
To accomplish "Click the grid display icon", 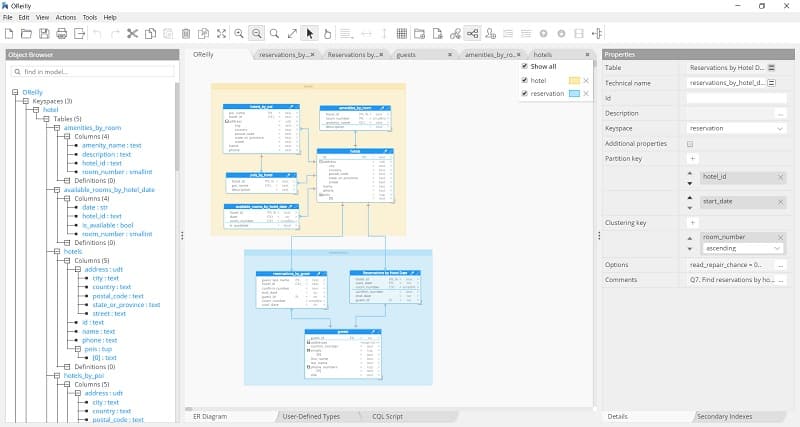I will (402, 34).
